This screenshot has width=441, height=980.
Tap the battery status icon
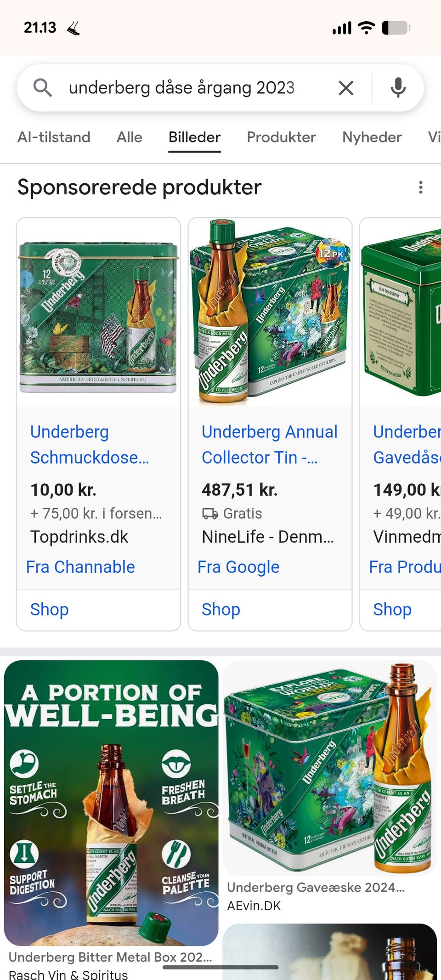(x=396, y=28)
